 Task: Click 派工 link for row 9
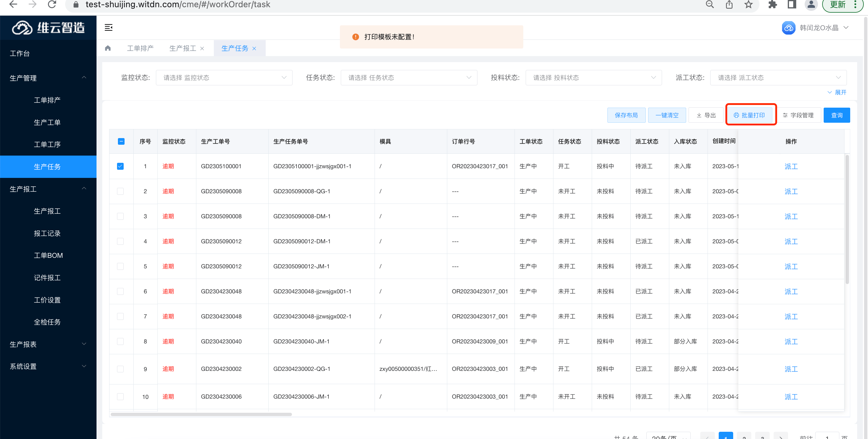point(791,369)
